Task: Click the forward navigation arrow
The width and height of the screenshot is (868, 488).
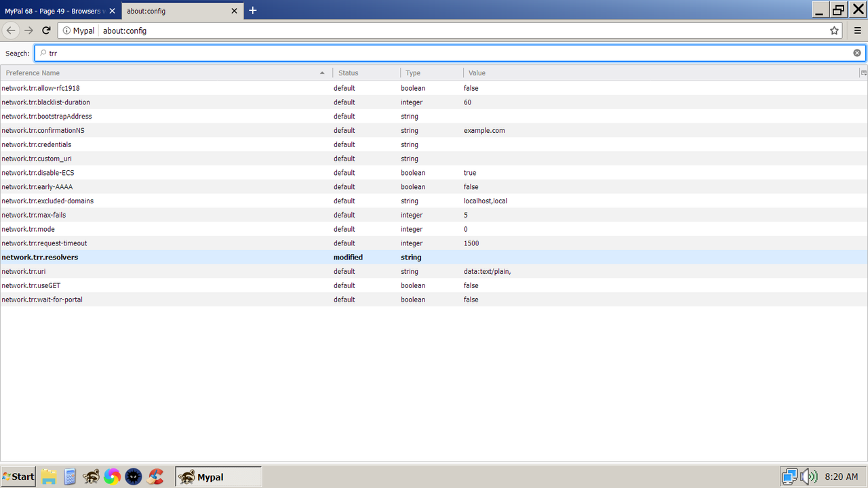Action: click(x=28, y=30)
